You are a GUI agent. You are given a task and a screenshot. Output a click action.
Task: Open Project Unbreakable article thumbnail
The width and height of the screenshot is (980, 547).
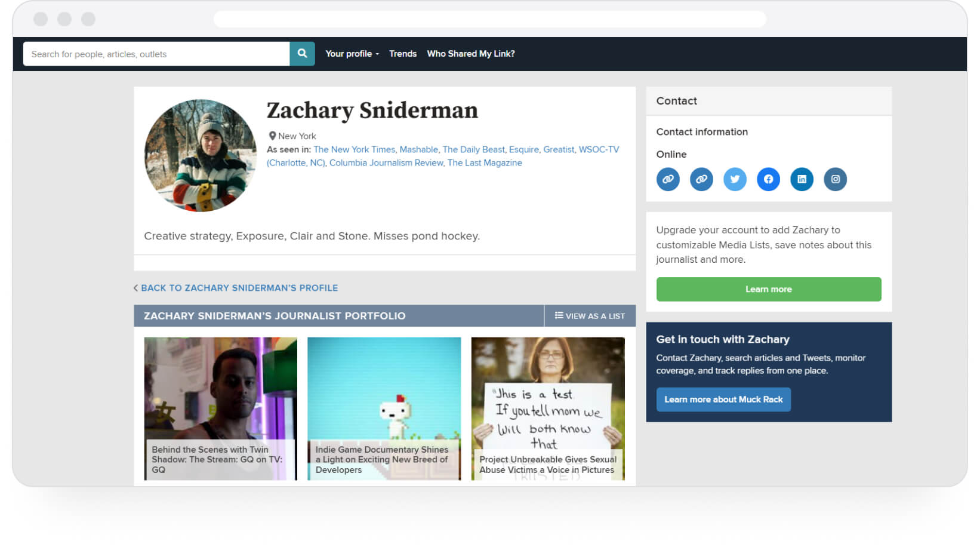pos(548,408)
